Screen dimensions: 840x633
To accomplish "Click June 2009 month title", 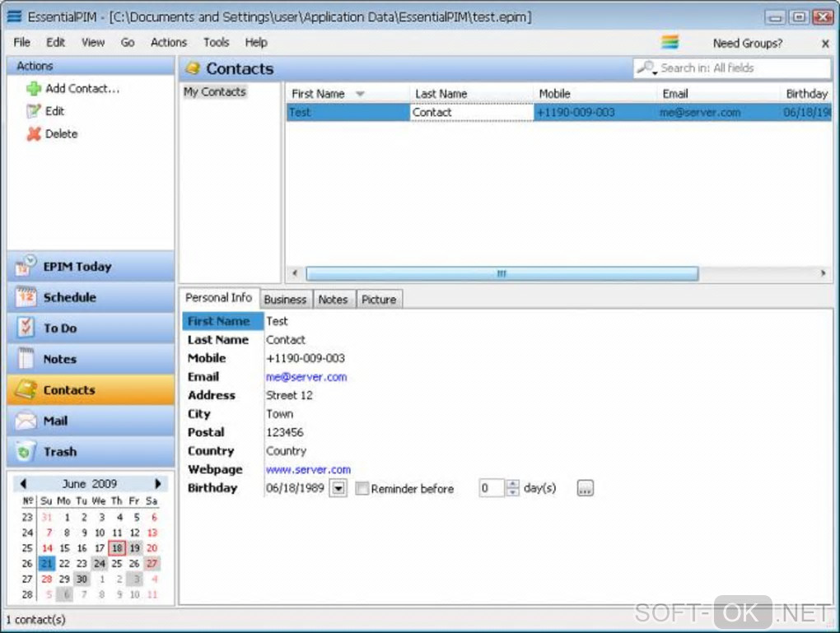I will tap(90, 484).
